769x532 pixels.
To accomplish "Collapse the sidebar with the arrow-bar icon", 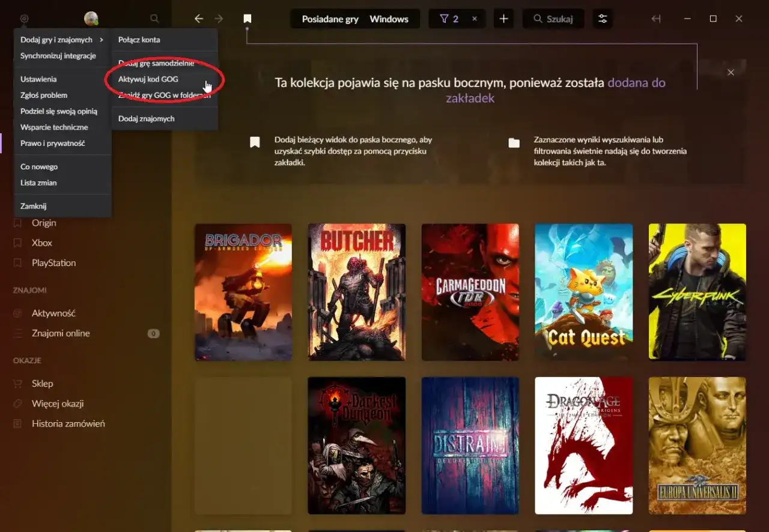I will (x=656, y=19).
